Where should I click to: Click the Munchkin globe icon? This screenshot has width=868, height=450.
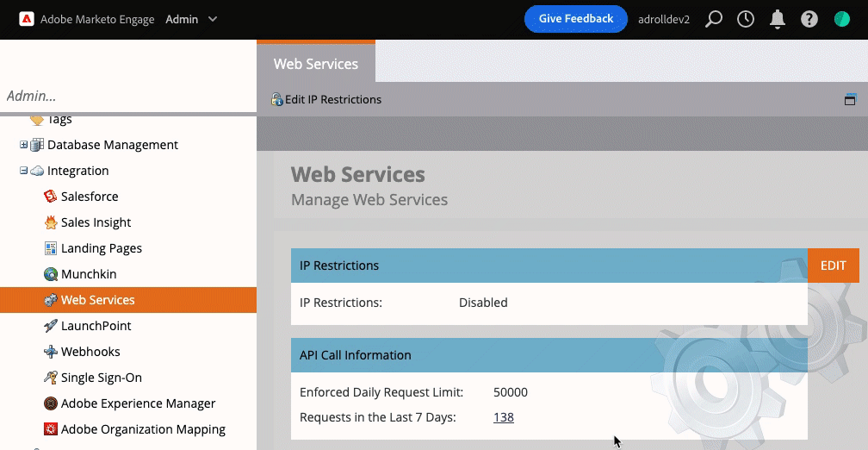[x=50, y=274]
